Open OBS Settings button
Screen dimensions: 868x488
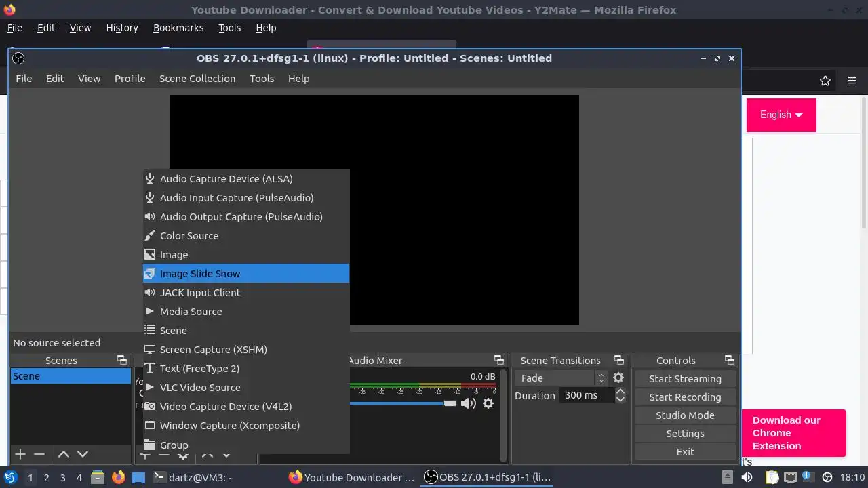[x=685, y=434]
